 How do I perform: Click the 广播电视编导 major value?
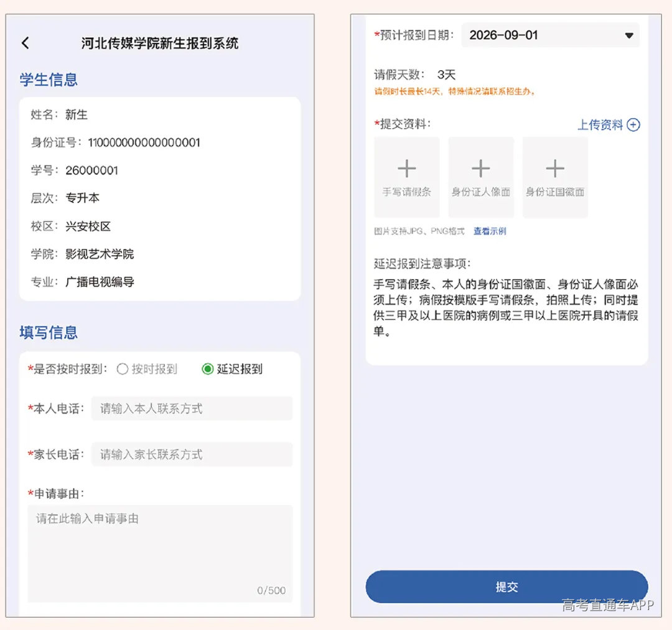(x=100, y=282)
